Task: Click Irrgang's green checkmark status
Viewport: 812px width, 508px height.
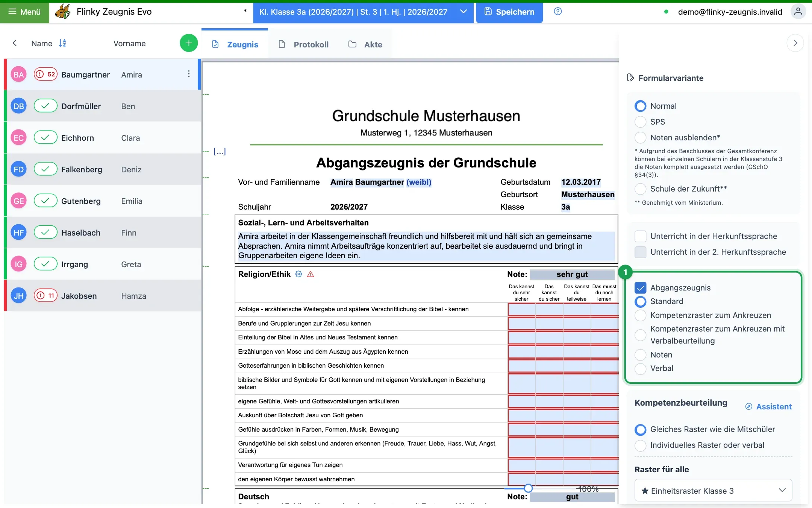Action: click(x=45, y=264)
